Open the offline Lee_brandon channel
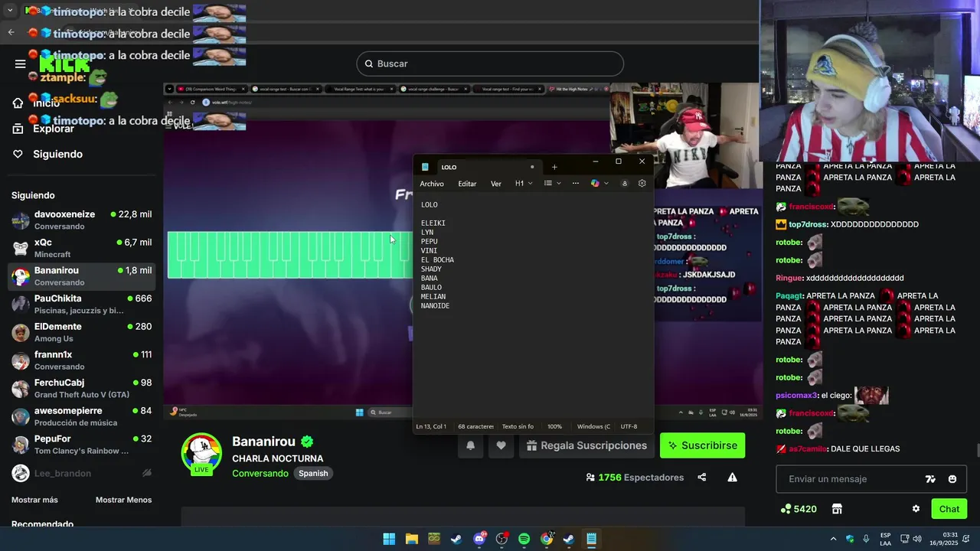980x551 pixels. coord(81,473)
